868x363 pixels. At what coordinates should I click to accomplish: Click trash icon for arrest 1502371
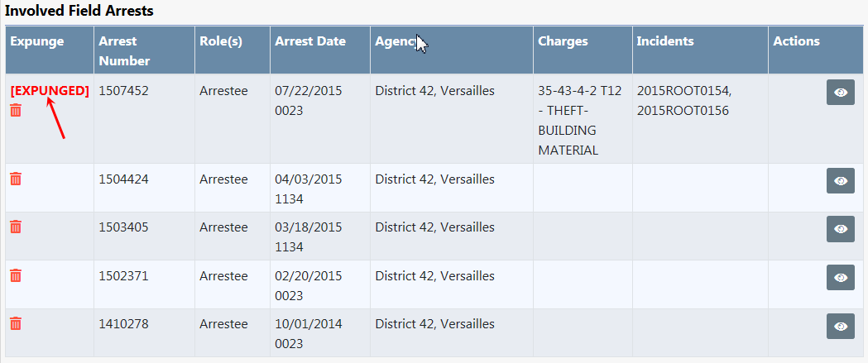pos(16,275)
